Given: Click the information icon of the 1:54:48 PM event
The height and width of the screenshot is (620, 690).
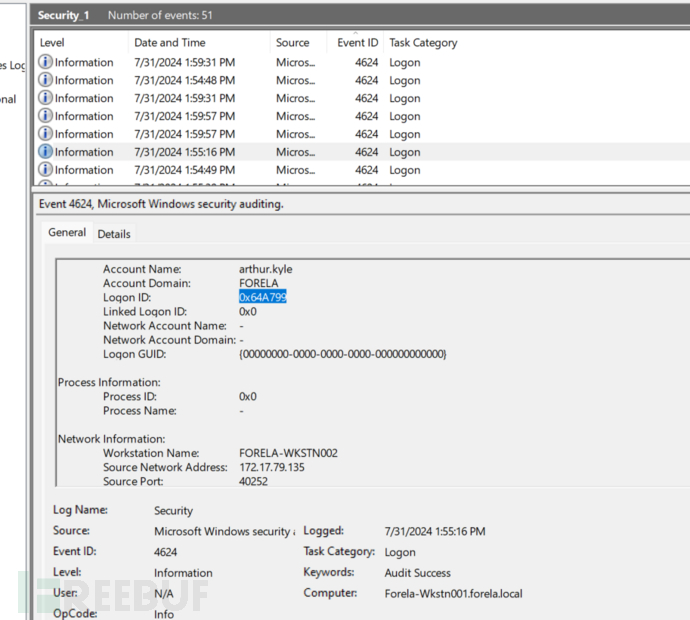Looking at the screenshot, I should (45, 80).
